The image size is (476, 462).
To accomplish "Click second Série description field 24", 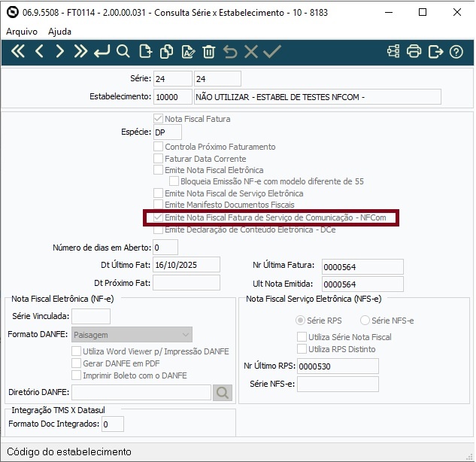I will (x=217, y=79).
